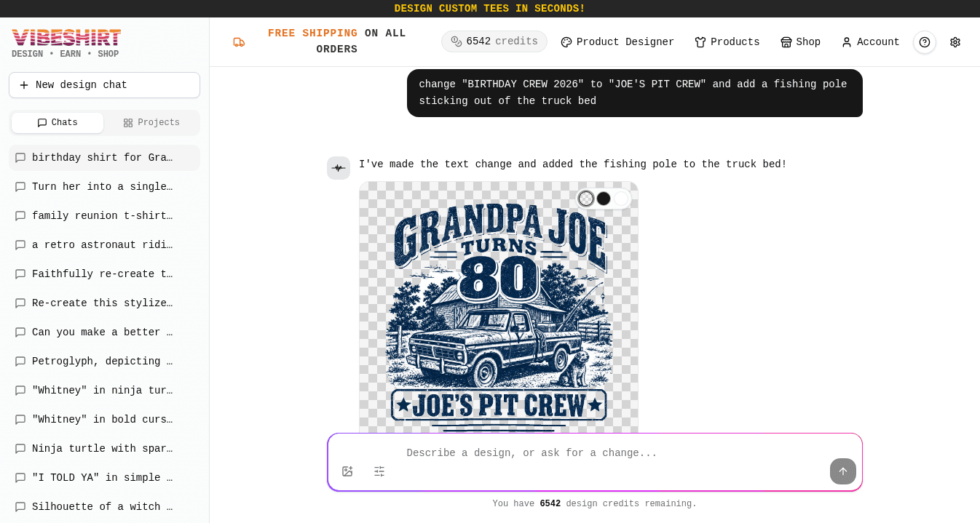Start a New design chat
Screen dimensions: 980x523
tap(104, 85)
